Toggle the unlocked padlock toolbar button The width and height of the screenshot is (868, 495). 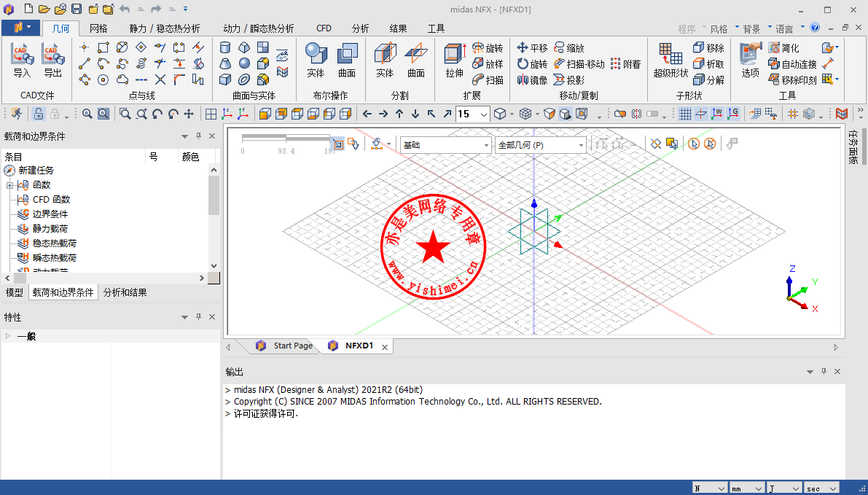click(x=39, y=114)
